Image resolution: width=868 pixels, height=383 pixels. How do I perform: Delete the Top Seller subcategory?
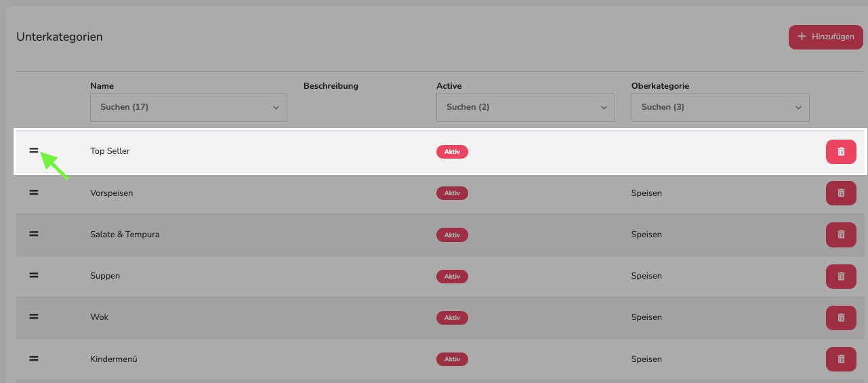(841, 152)
